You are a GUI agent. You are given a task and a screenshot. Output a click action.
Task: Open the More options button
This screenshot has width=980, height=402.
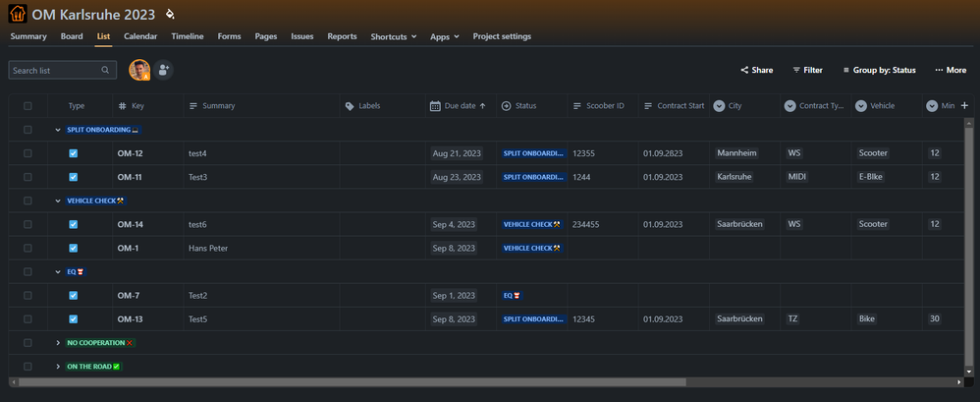[x=951, y=70]
